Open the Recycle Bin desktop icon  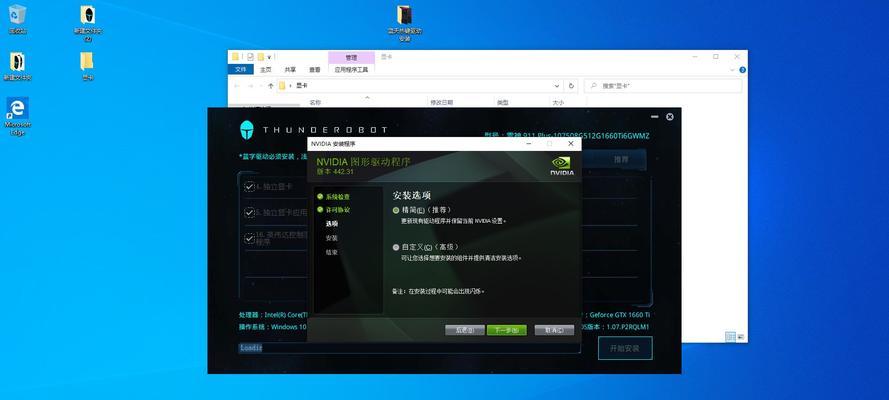point(18,19)
